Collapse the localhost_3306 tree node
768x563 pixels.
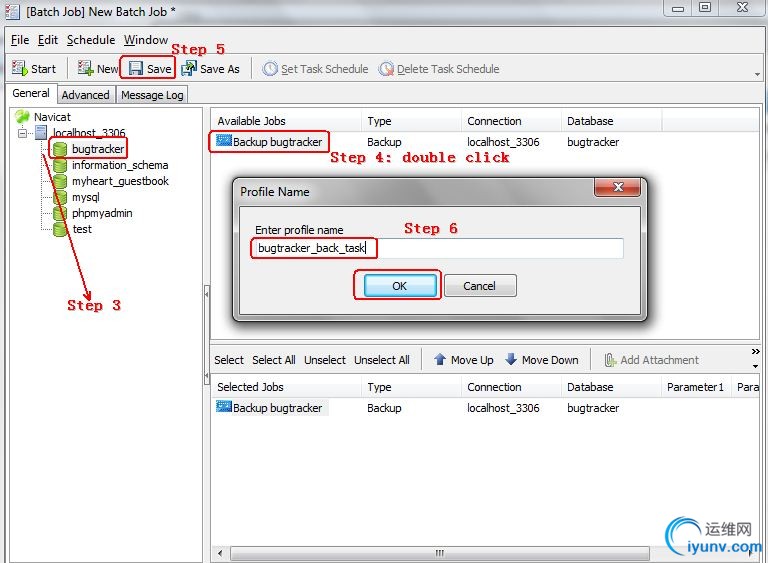click(23, 133)
